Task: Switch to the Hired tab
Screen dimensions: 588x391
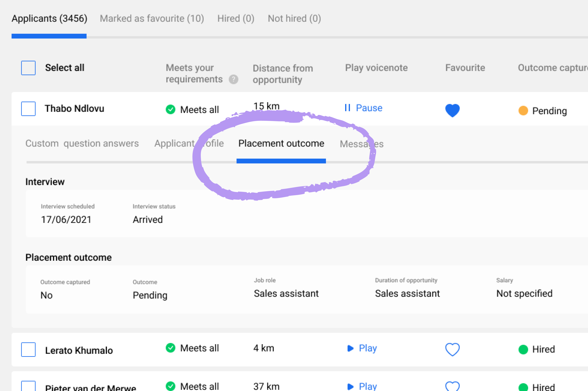Action: (236, 18)
